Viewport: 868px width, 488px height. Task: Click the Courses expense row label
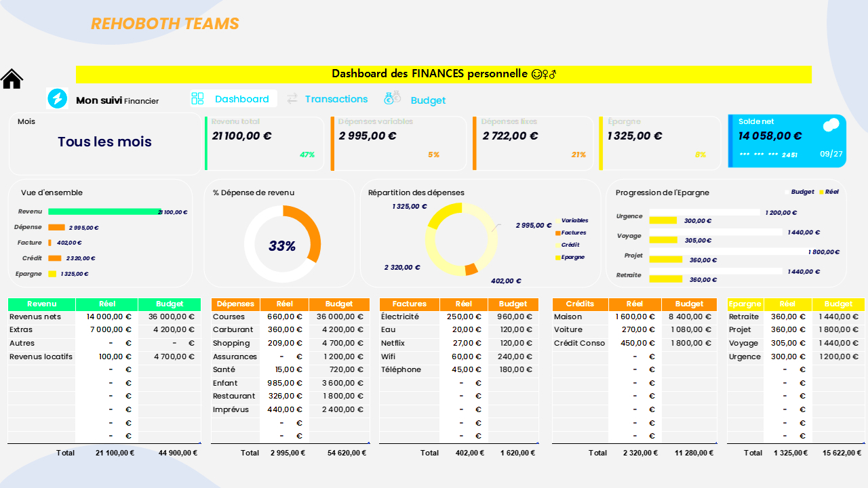coord(229,317)
